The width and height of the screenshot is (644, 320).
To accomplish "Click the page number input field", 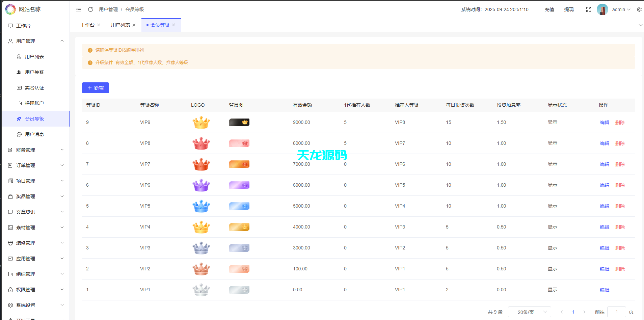I will (617, 312).
